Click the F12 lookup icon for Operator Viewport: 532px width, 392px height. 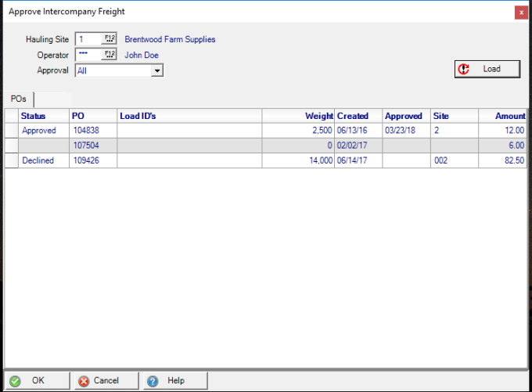click(109, 55)
